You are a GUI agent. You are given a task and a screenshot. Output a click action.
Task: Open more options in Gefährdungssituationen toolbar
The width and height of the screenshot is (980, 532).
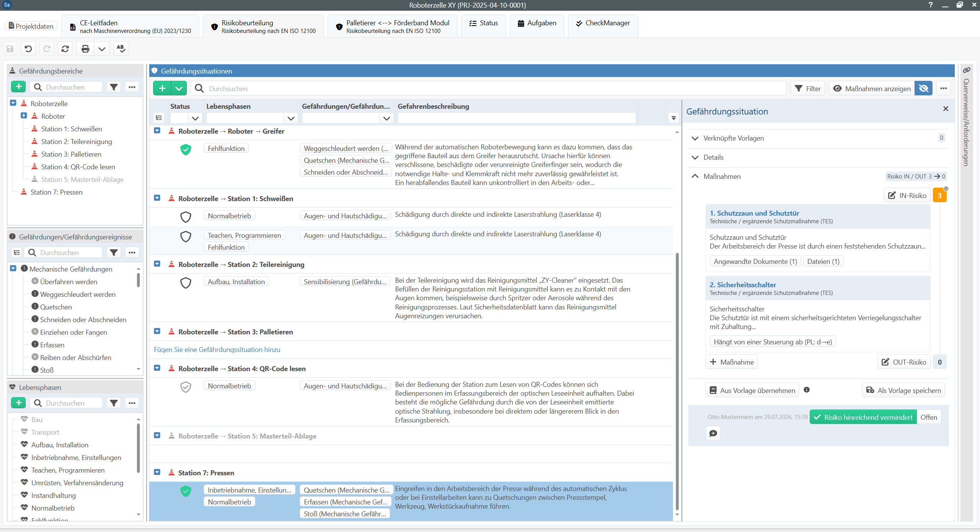pyautogui.click(x=944, y=88)
